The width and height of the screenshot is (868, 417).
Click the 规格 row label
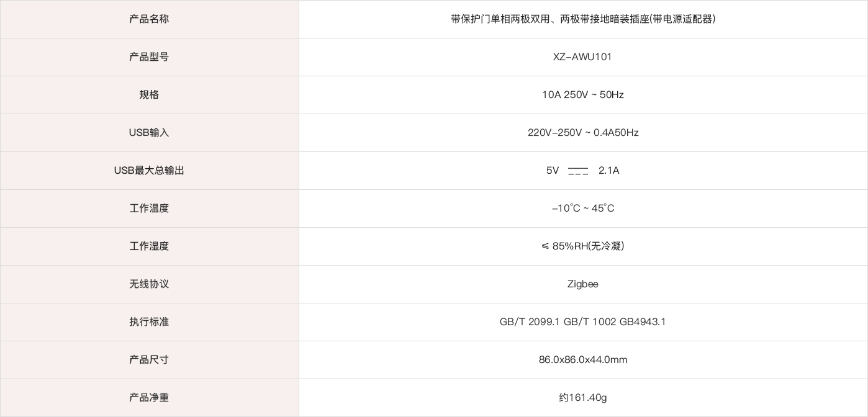coord(149,95)
